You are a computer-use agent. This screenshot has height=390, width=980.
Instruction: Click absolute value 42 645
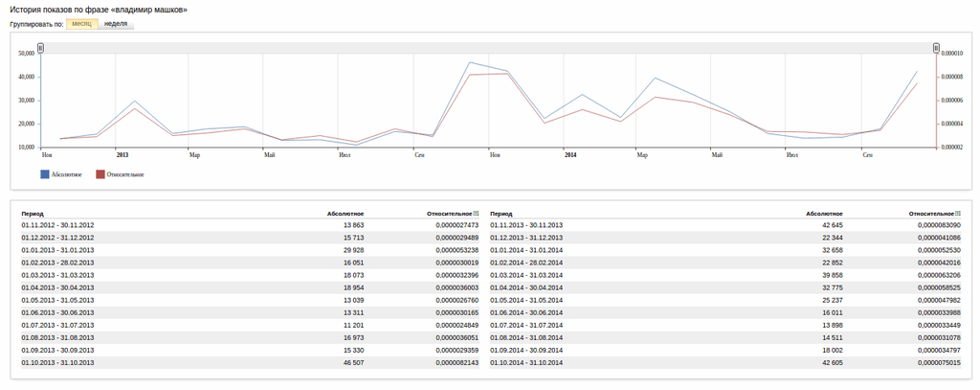tap(832, 225)
